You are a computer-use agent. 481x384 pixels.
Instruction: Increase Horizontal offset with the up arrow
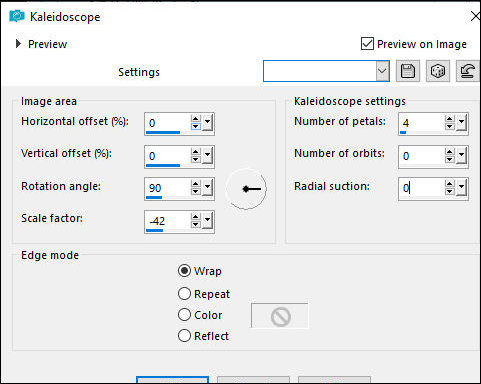[x=195, y=119]
